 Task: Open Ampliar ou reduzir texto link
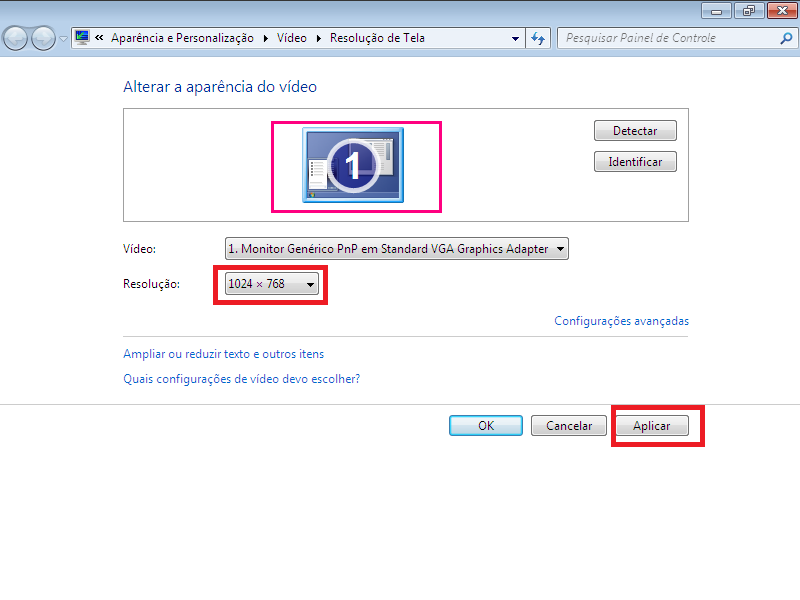(223, 354)
